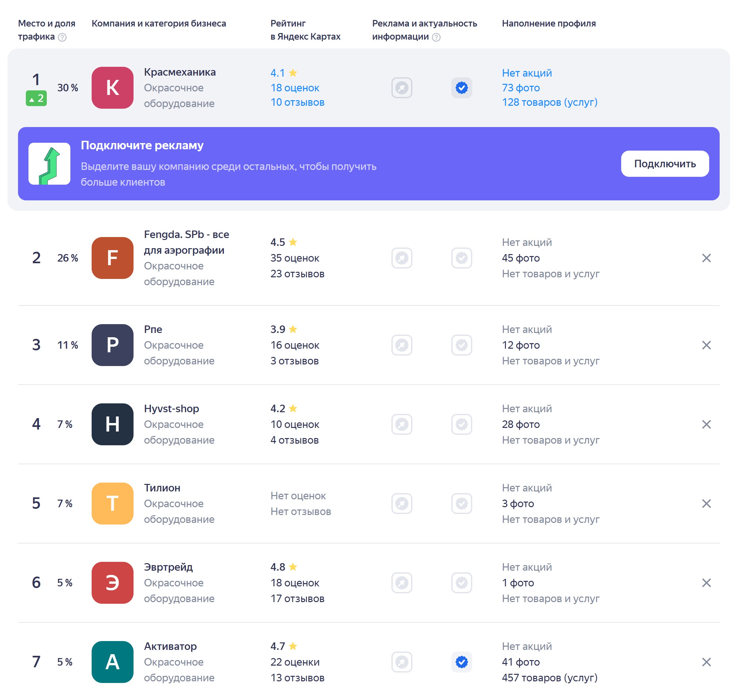
Task: Click the '23 отзывов' text for Fengda
Action: tap(297, 273)
